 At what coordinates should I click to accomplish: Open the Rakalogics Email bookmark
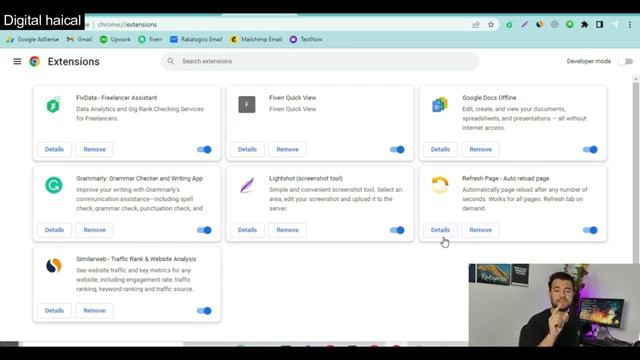coord(196,39)
